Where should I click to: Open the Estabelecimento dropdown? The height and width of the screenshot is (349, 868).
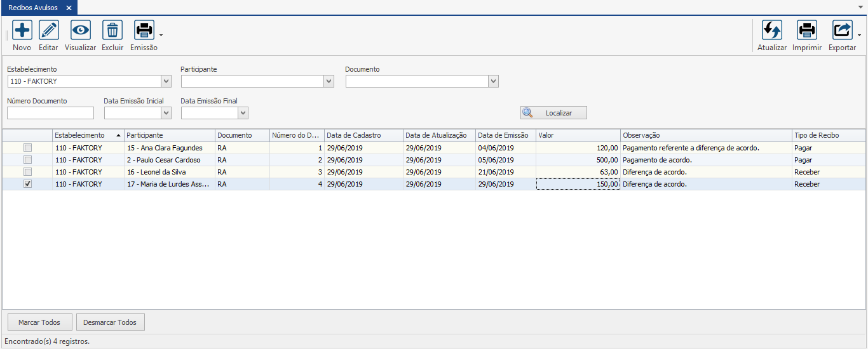[x=166, y=81]
